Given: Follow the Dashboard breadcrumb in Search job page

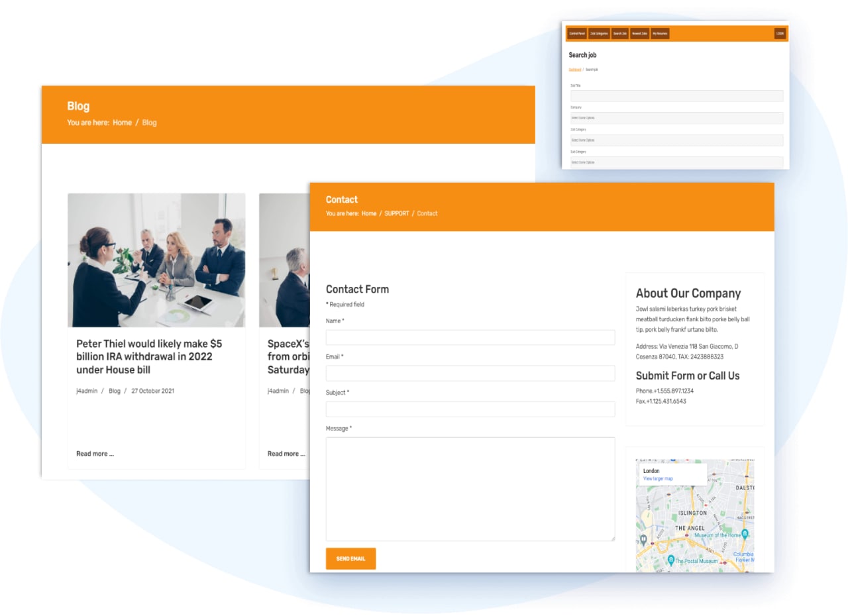Looking at the screenshot, I should tap(575, 70).
